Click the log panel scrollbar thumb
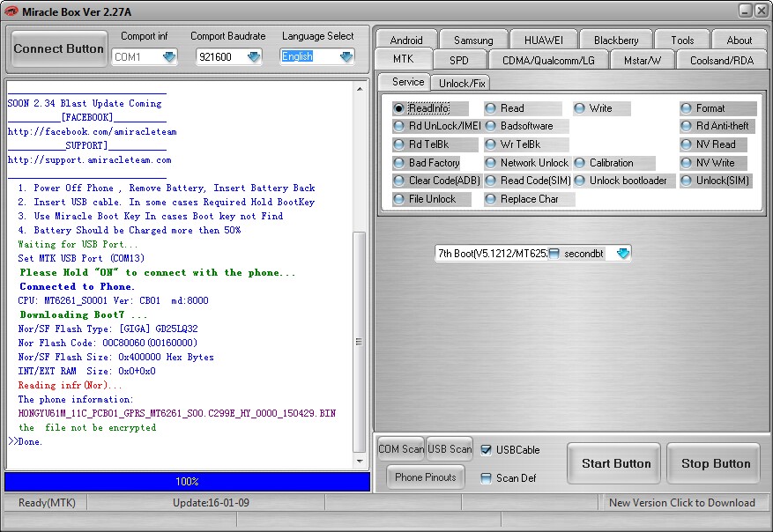The height and width of the screenshot is (532, 773). [360, 342]
